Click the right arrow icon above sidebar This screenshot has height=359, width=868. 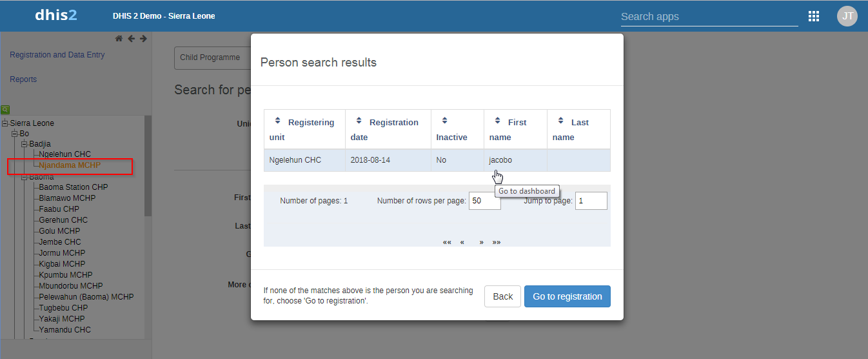pyautogui.click(x=143, y=39)
